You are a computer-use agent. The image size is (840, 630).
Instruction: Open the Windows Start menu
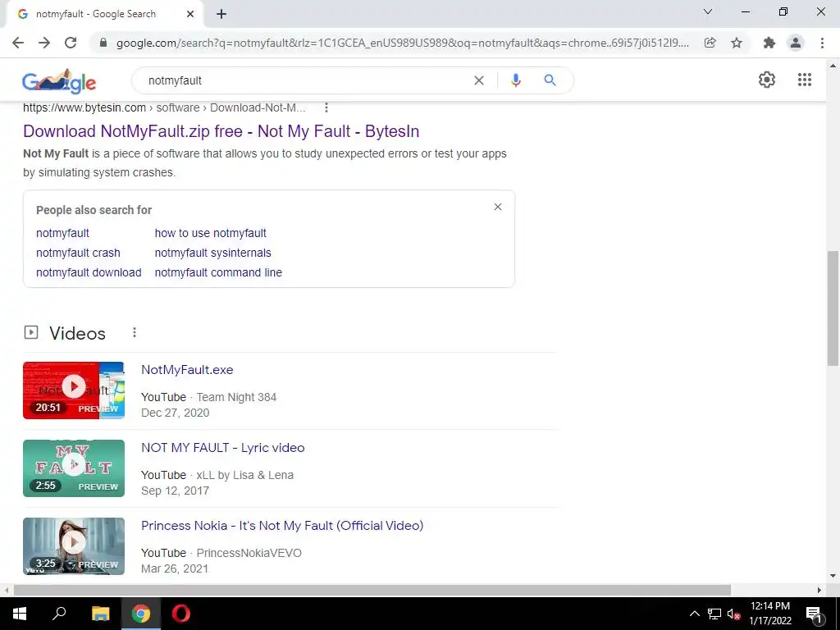pyautogui.click(x=20, y=614)
